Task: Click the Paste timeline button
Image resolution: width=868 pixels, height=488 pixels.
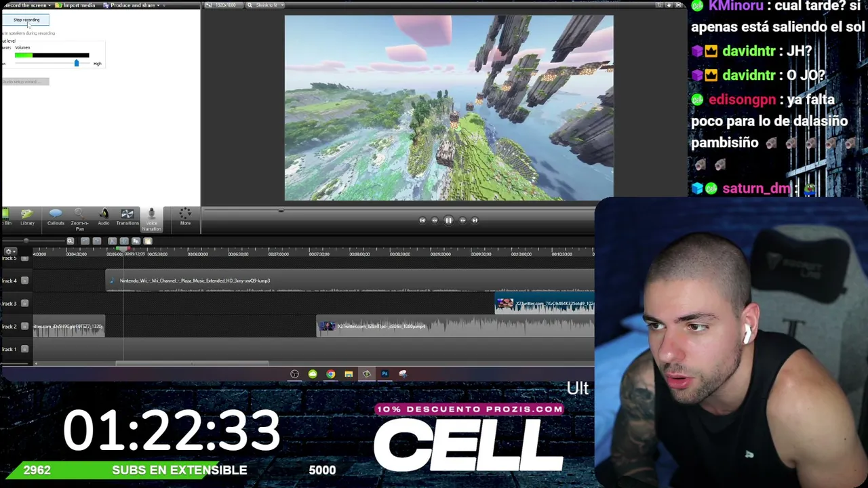Action: point(148,241)
